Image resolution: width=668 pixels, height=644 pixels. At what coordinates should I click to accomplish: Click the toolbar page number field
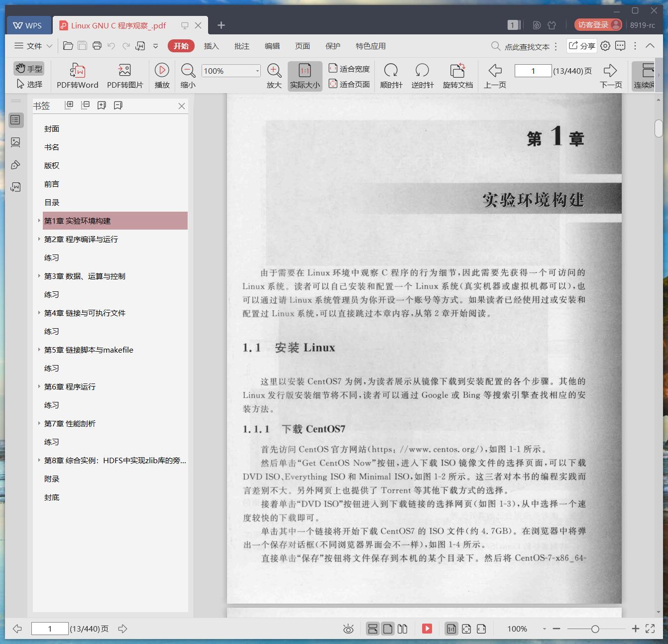click(533, 71)
